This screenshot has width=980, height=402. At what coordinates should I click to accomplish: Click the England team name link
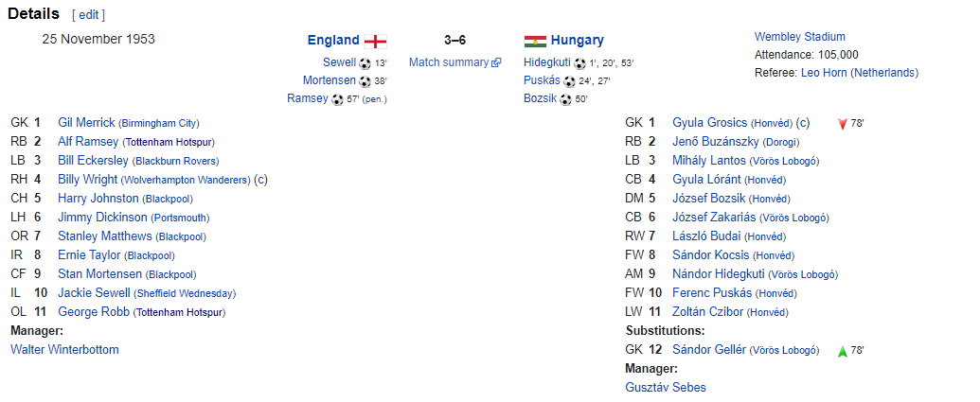[x=333, y=41]
